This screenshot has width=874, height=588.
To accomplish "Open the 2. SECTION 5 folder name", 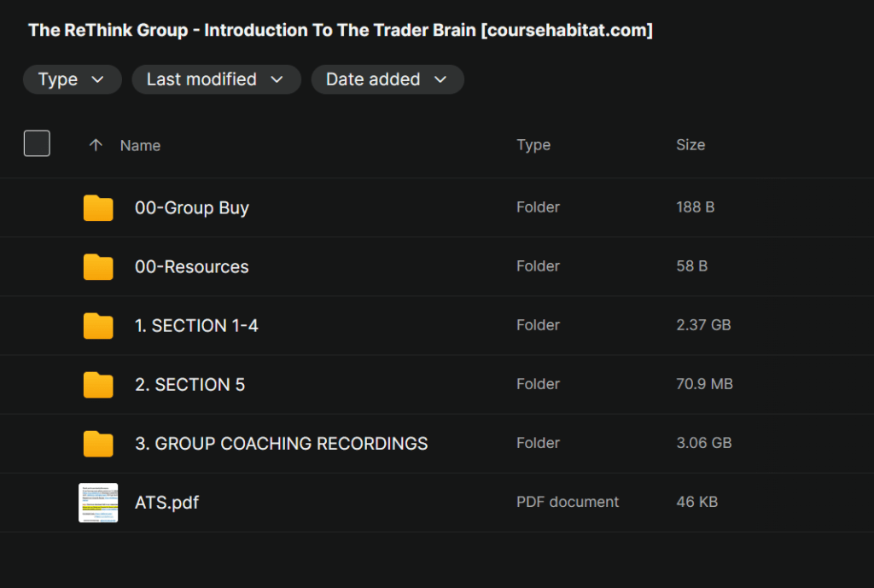I will coord(189,385).
